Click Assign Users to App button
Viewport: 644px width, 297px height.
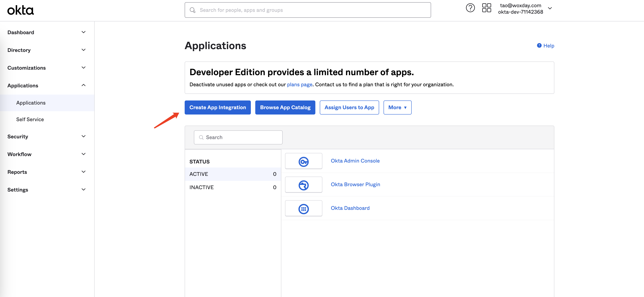coord(349,107)
